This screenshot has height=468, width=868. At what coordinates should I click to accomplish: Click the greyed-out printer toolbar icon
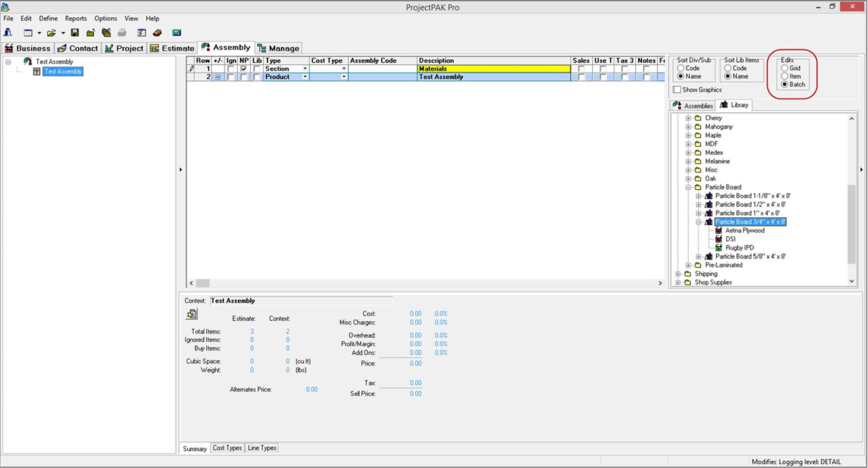point(122,33)
